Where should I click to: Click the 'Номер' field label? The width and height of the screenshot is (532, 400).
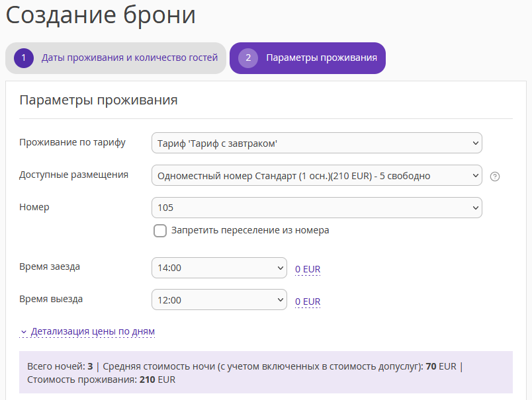point(34,207)
